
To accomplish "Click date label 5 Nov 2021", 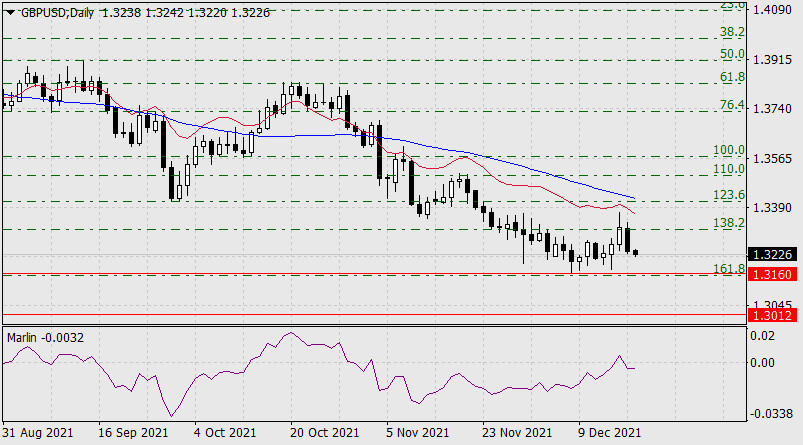I will [417, 433].
